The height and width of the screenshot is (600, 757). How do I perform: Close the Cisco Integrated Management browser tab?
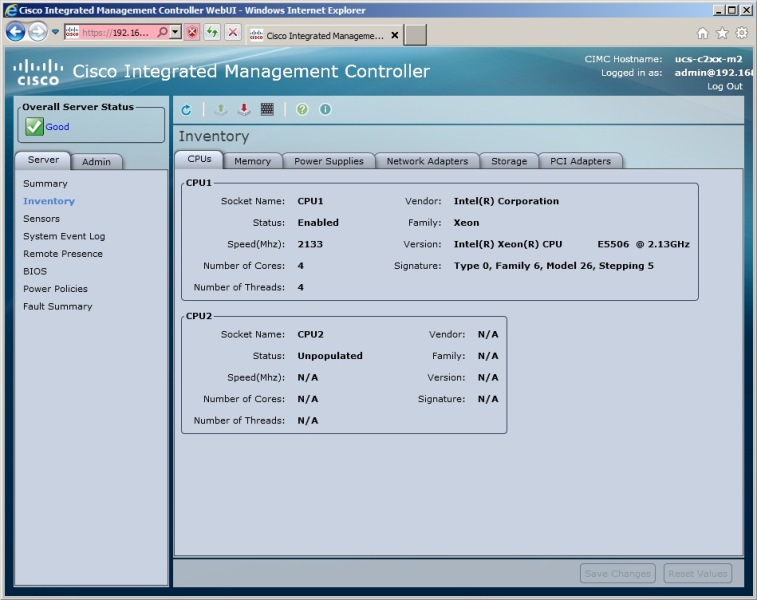point(394,35)
